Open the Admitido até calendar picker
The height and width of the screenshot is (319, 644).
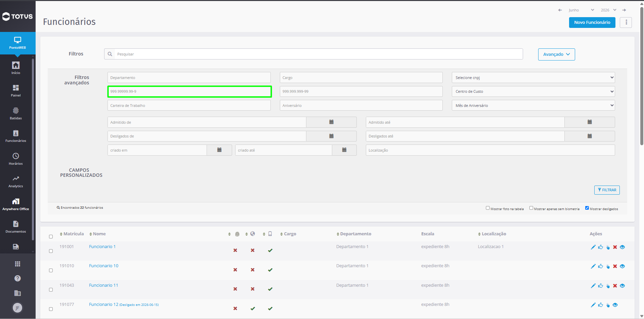click(x=590, y=122)
